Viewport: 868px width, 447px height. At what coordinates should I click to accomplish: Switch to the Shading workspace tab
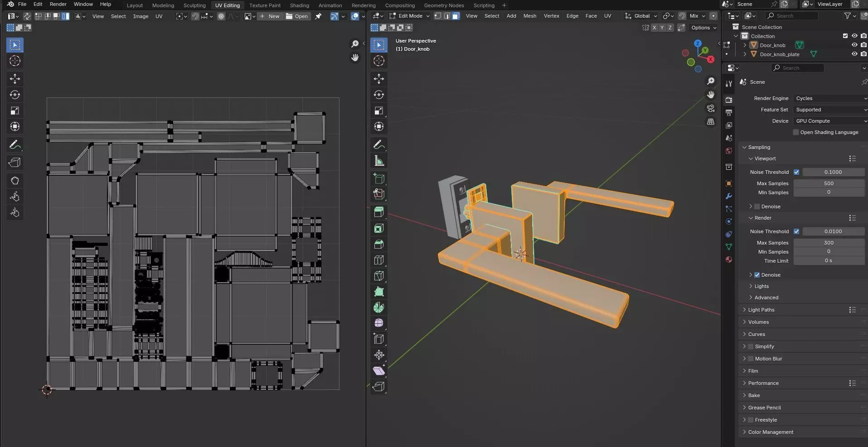(300, 5)
